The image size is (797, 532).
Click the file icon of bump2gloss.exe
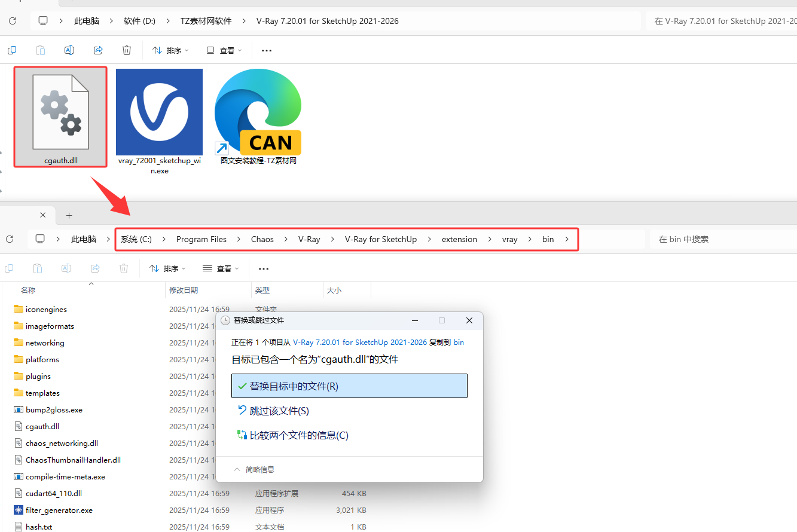18,409
